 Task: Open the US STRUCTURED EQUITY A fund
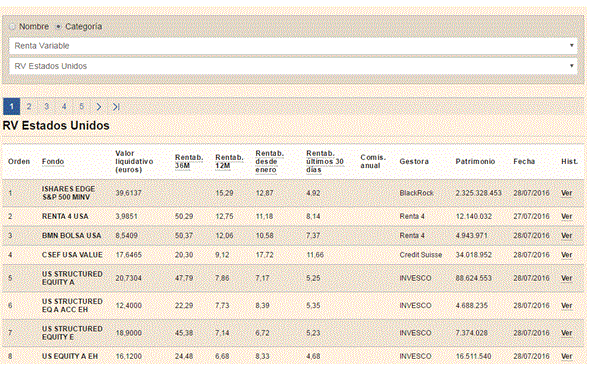pos(72,278)
